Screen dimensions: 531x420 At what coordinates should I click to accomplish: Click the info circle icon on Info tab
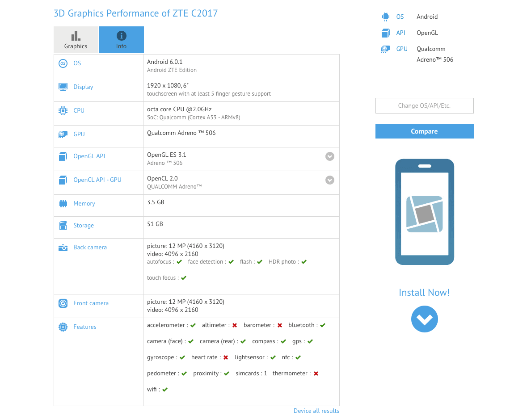[x=122, y=36]
